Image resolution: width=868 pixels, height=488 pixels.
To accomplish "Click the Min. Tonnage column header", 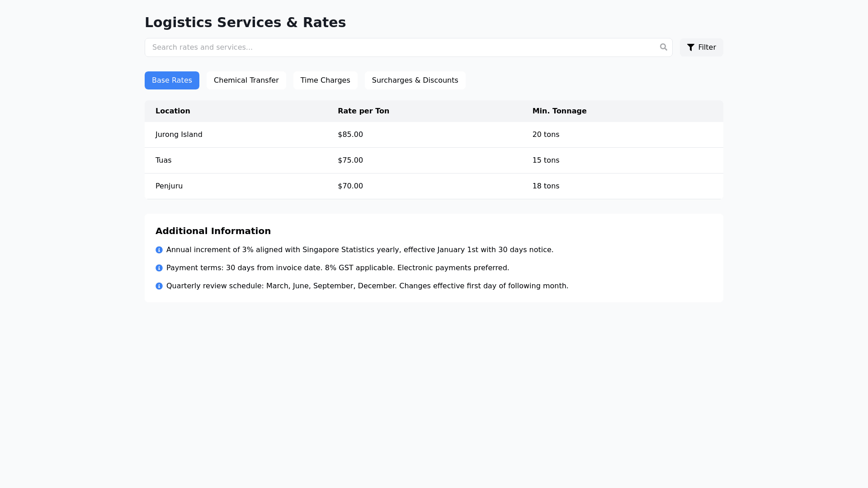I will coord(559,111).
